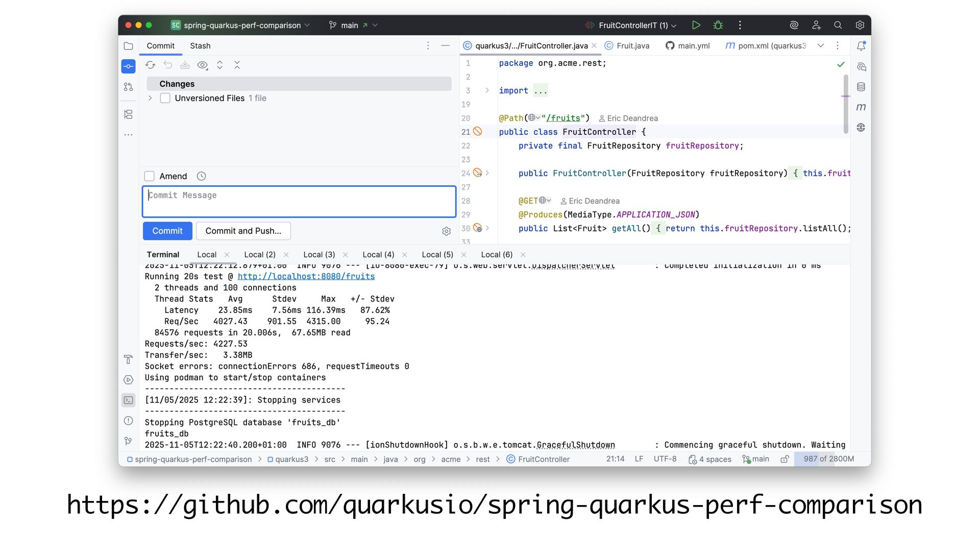Open the Commit tool window icon
The height and width of the screenshot is (551, 980).
point(128,66)
